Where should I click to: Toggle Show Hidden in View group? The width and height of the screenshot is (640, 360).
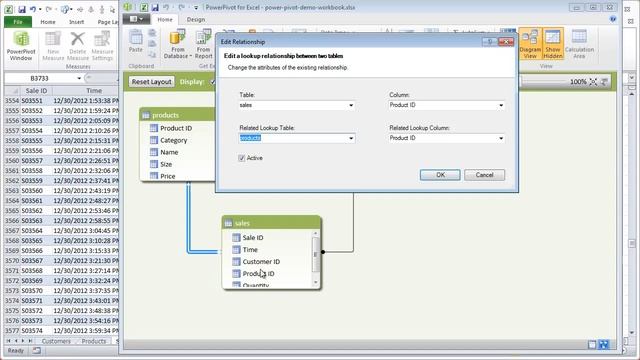553,44
